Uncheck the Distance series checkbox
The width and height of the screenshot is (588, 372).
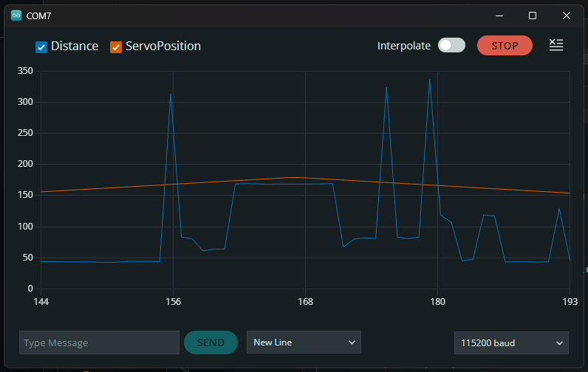pos(41,47)
